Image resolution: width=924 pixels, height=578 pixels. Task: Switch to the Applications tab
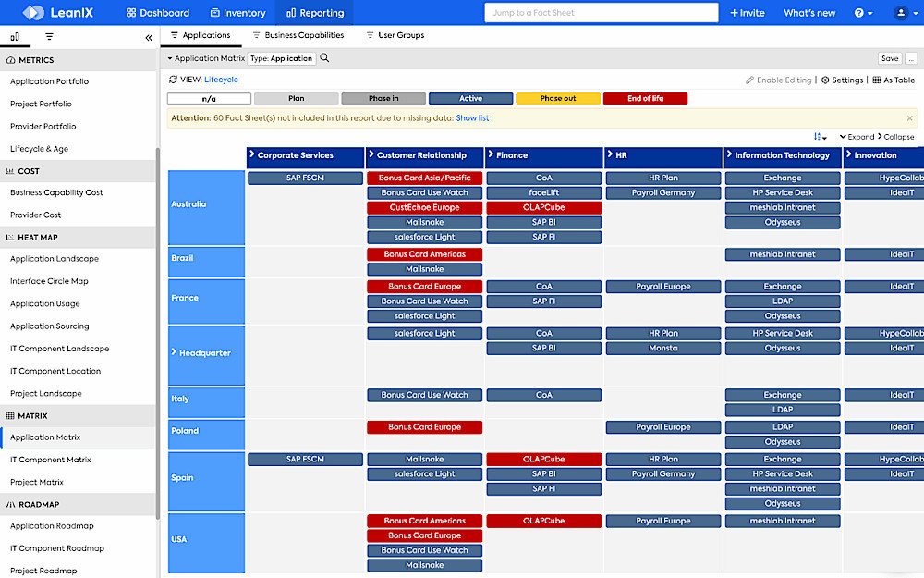click(x=201, y=35)
